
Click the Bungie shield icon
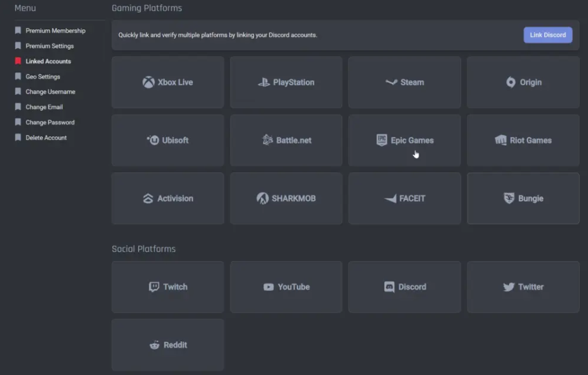pyautogui.click(x=509, y=198)
